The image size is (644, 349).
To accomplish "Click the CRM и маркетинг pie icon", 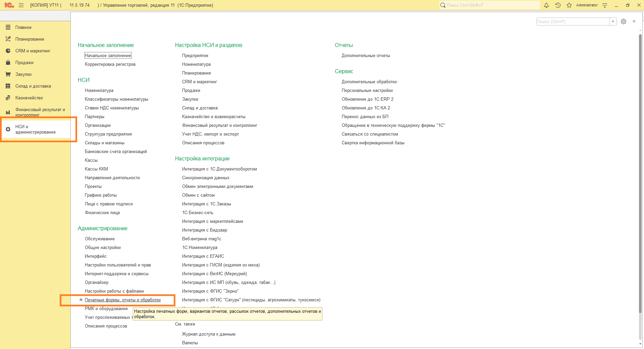I will pyautogui.click(x=8, y=51).
